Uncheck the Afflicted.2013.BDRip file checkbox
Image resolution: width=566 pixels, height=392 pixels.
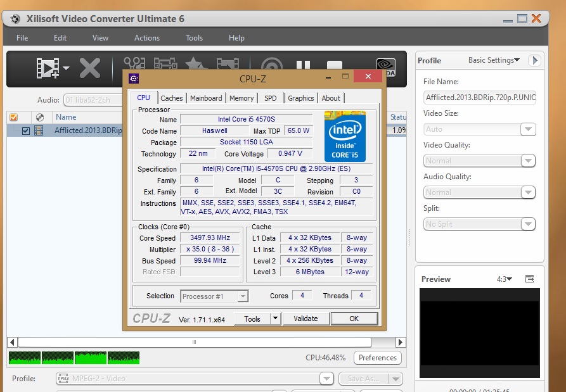(25, 130)
